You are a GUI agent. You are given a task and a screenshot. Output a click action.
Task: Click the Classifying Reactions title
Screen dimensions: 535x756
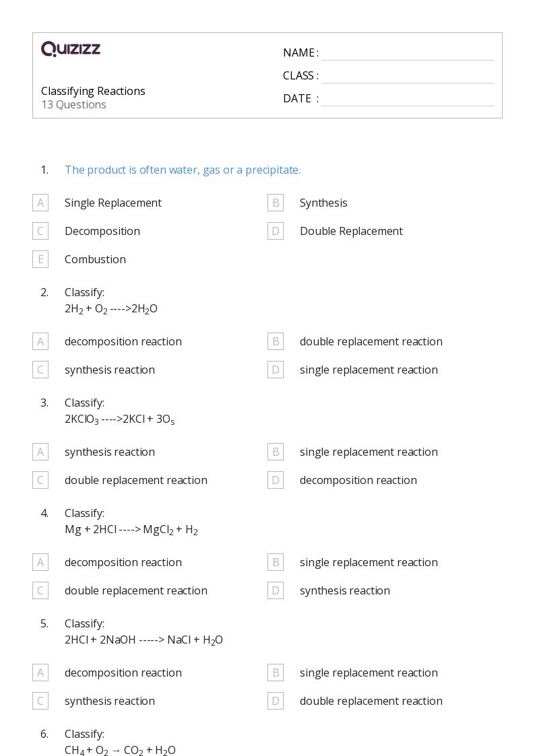pos(93,91)
